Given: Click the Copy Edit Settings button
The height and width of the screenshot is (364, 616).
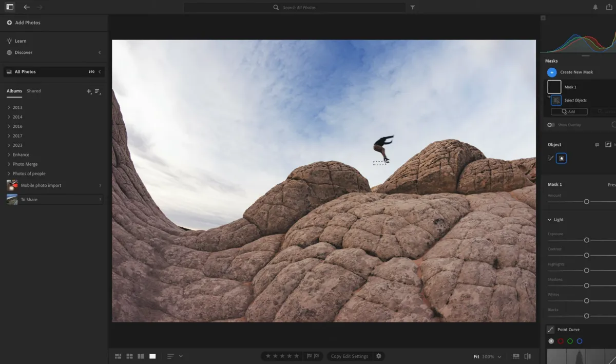Looking at the screenshot, I should (x=350, y=356).
